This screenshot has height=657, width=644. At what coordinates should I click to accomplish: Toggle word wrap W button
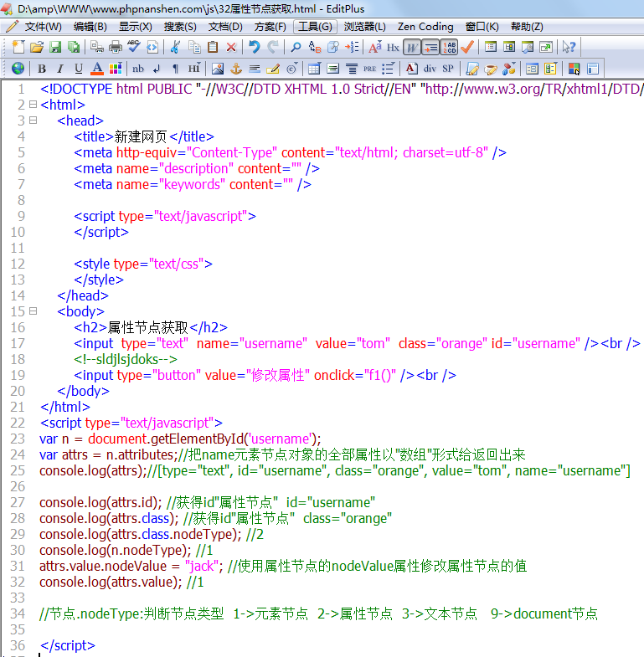(x=411, y=48)
